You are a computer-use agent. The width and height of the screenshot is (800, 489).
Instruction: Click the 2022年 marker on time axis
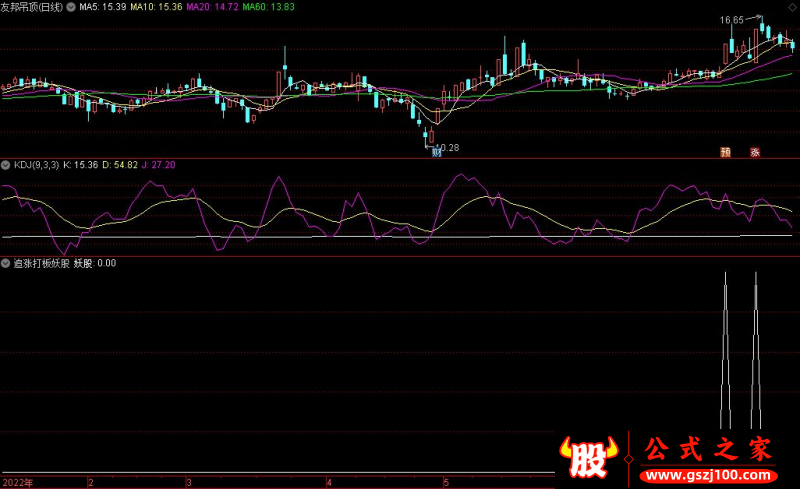18,482
